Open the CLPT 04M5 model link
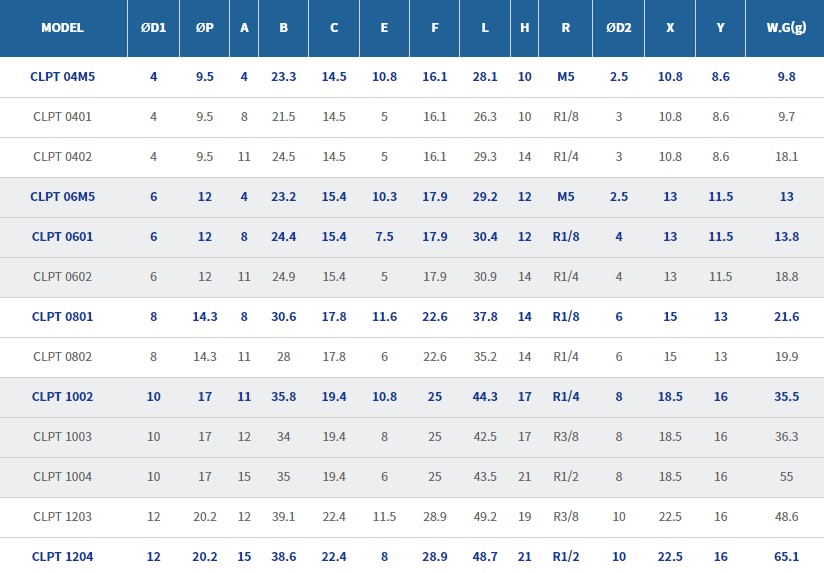The width and height of the screenshot is (824, 573). (62, 76)
